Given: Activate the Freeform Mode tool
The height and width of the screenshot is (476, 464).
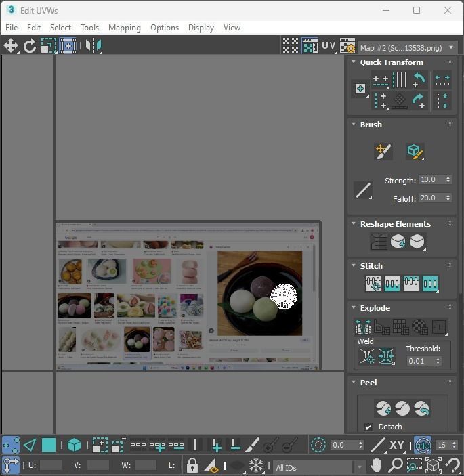Looking at the screenshot, I should click(x=68, y=46).
